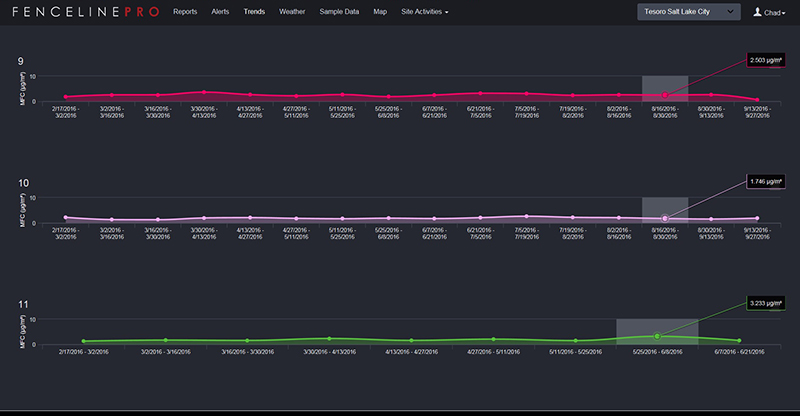The image size is (800, 416).
Task: Click chart 10 axis label 5/25/2016 - 6/8/2016
Action: tap(389, 233)
